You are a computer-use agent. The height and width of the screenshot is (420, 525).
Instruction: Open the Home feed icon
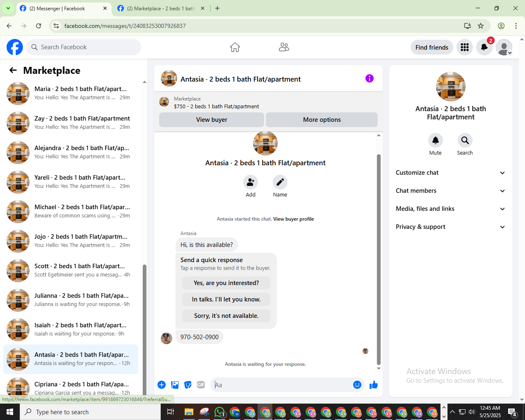(x=235, y=47)
